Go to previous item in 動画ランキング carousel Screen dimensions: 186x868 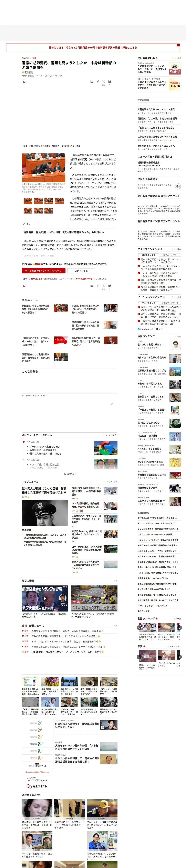pos(139,628)
